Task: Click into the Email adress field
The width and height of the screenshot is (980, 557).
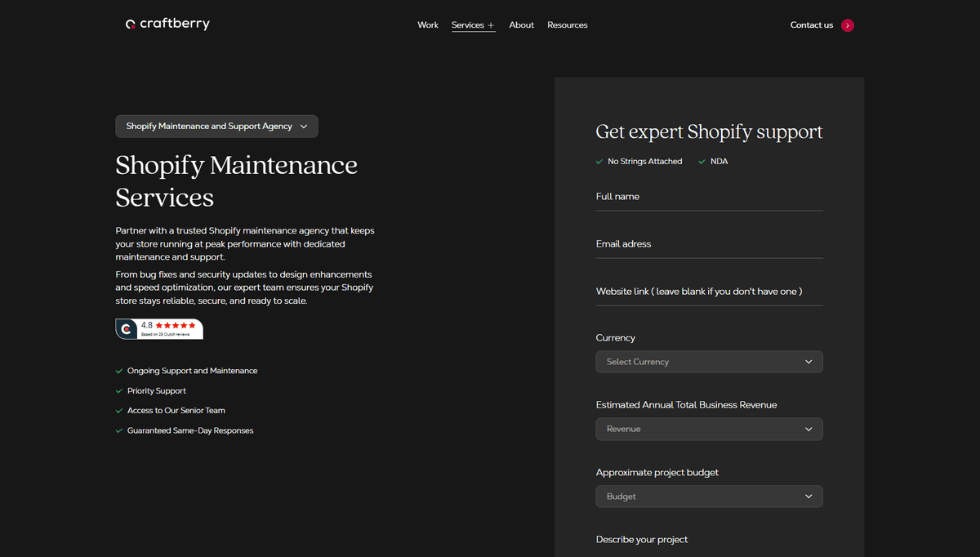Action: coord(709,245)
